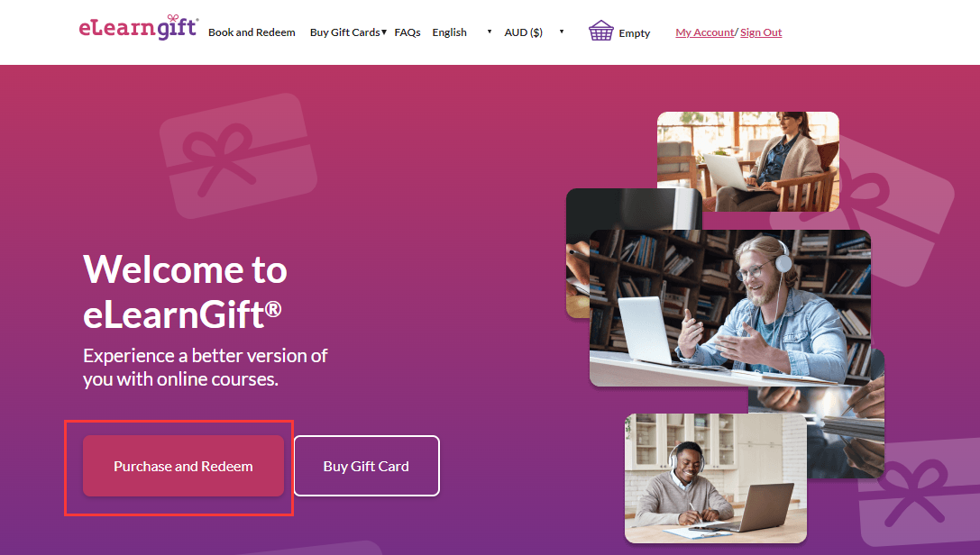The height and width of the screenshot is (555, 980).
Task: Click the Purchase and Redeem button
Action: coord(183,466)
